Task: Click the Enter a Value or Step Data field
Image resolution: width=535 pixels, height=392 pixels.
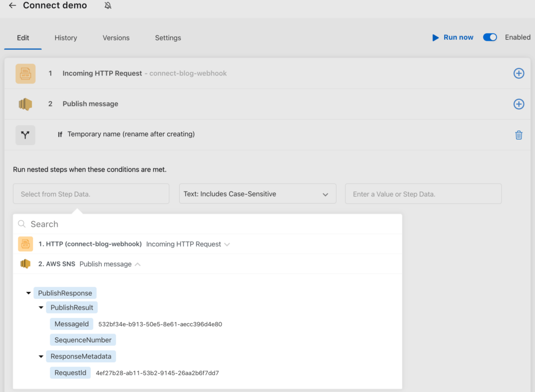Action: [x=423, y=194]
